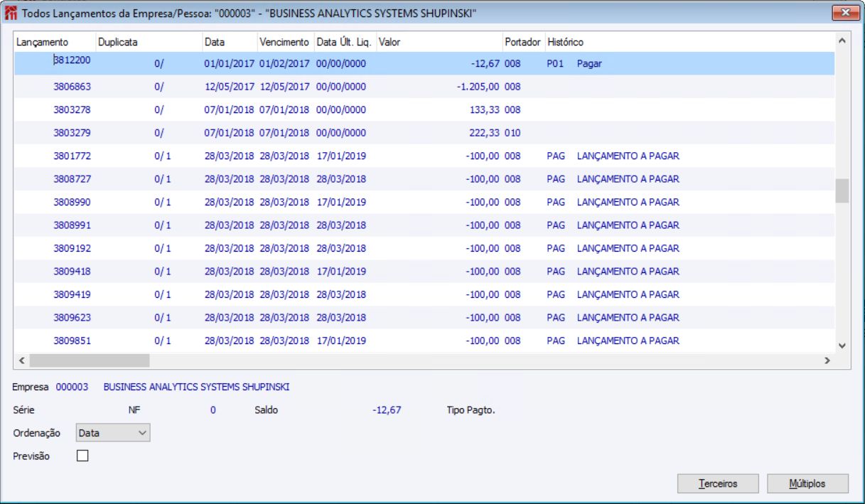Click the Tipo Pagto. label
Image resolution: width=865 pixels, height=504 pixels.
(471, 410)
